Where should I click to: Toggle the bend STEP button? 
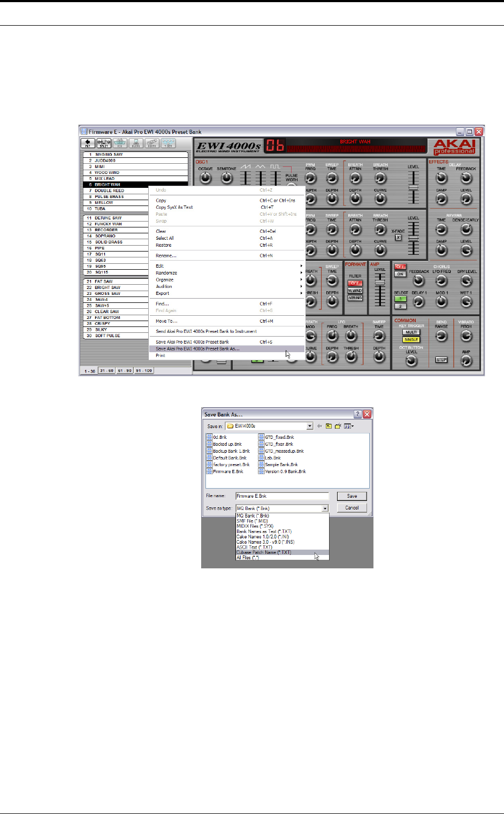click(441, 360)
